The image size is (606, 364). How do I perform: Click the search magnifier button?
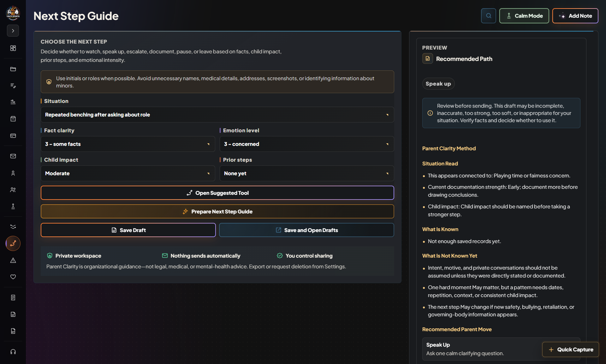(488, 16)
